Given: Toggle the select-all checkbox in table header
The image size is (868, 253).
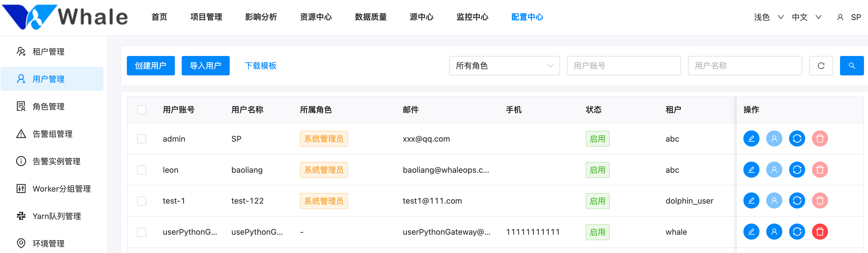Looking at the screenshot, I should coord(141,110).
